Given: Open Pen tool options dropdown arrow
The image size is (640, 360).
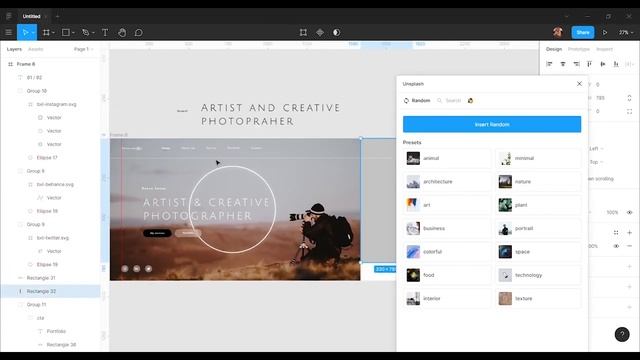Looking at the screenshot, I should pos(93,33).
